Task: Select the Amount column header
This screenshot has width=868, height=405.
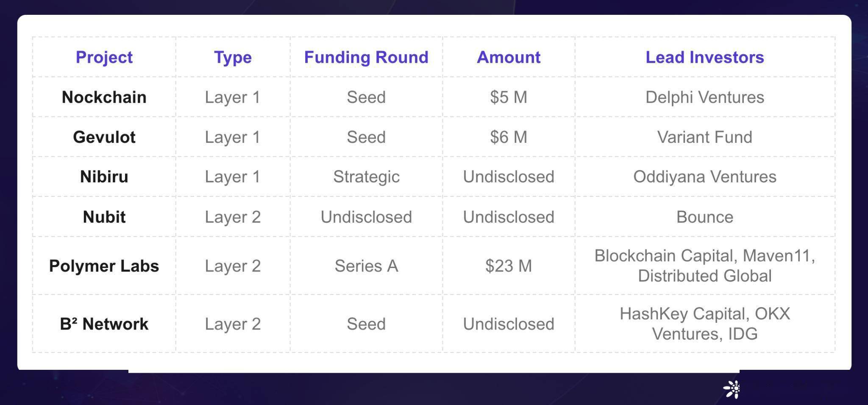Action: (x=509, y=57)
